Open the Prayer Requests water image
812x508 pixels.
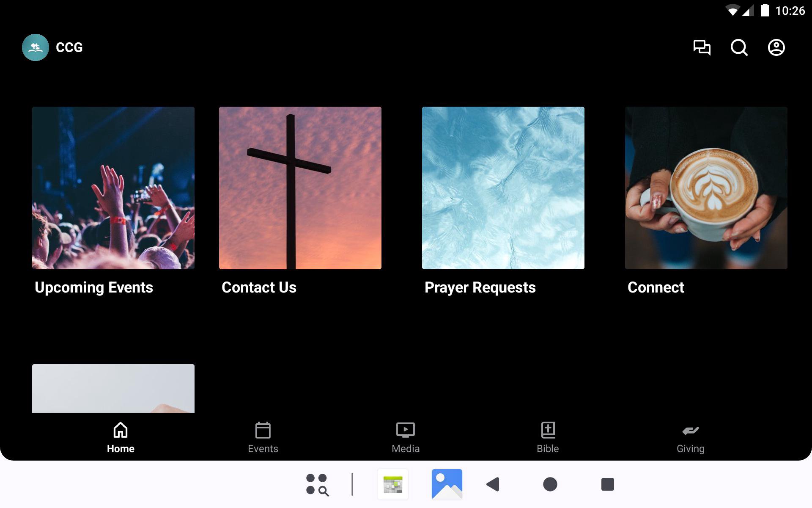503,188
